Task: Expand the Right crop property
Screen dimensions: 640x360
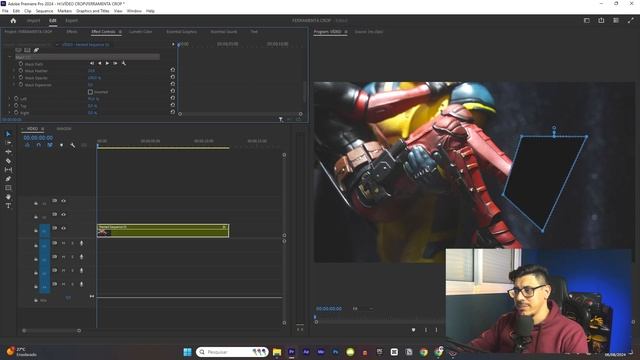Action: click(x=10, y=112)
